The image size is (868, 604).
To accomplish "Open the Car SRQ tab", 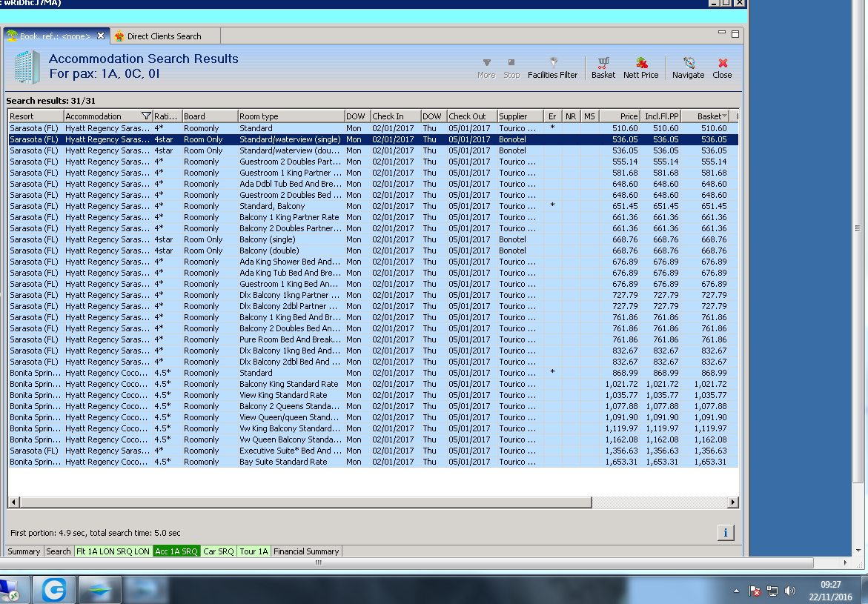I will [x=218, y=551].
